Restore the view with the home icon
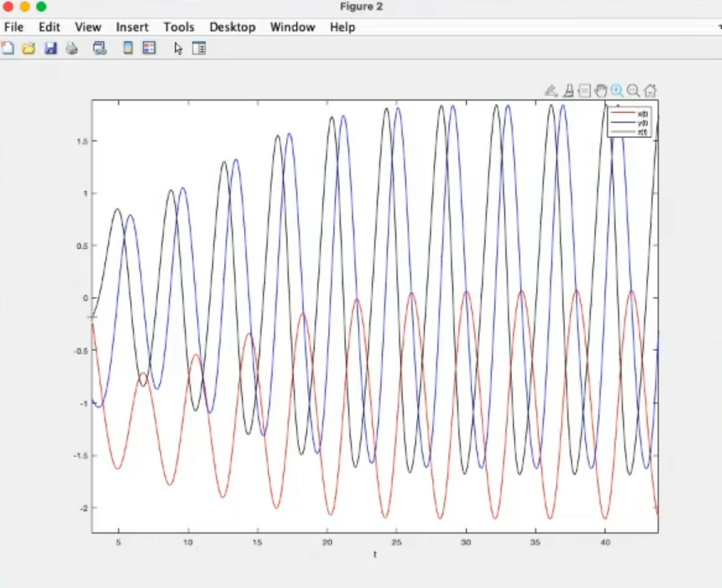The image size is (722, 588). (650, 91)
